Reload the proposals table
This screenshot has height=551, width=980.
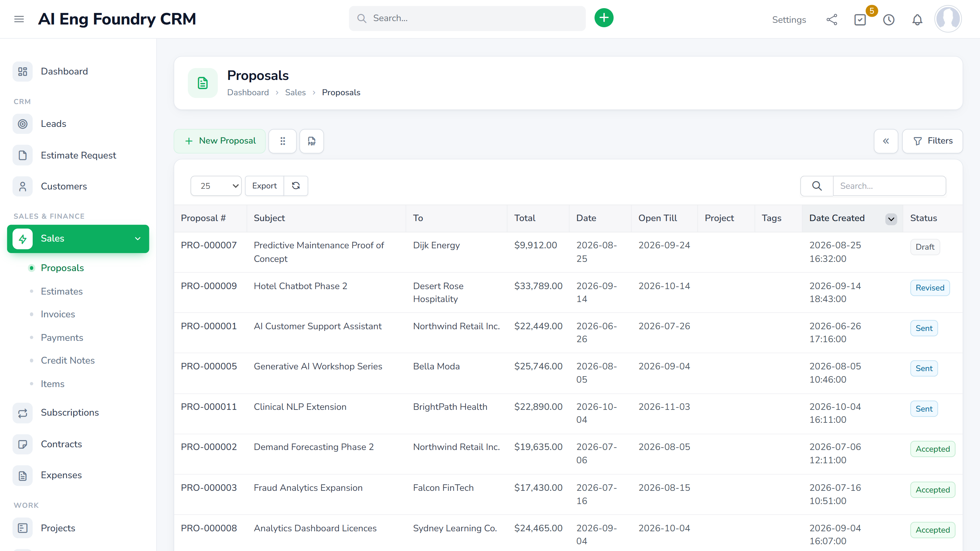[x=296, y=186]
